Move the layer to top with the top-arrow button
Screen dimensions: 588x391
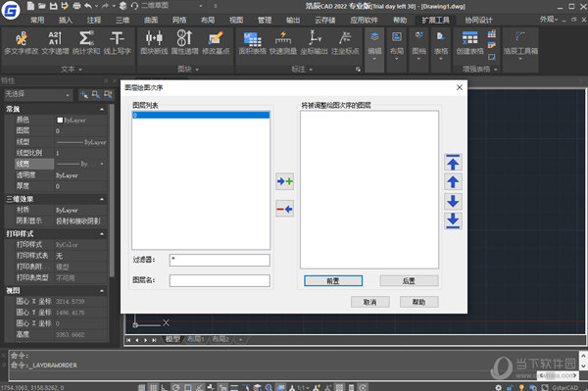click(453, 163)
